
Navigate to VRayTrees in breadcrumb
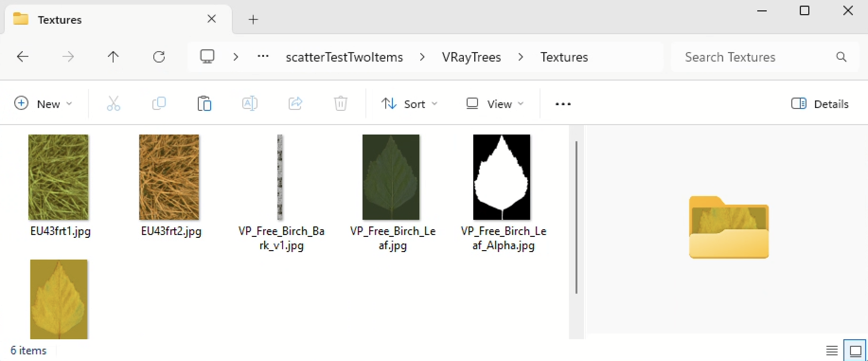pyautogui.click(x=471, y=57)
